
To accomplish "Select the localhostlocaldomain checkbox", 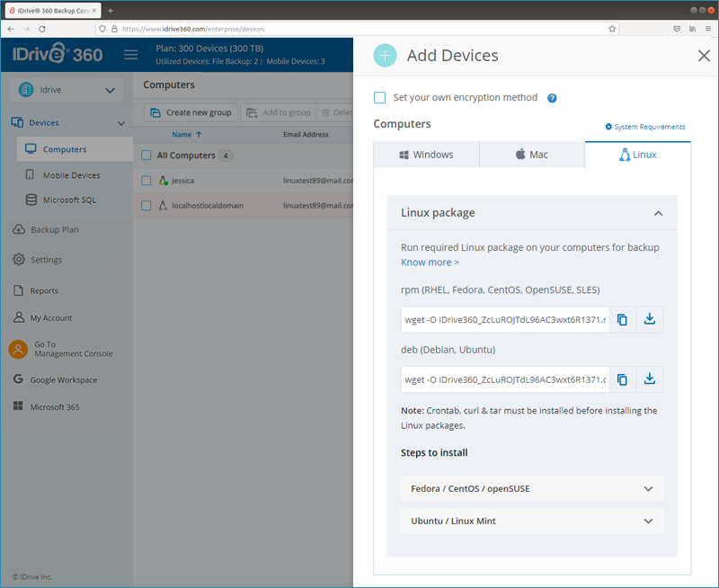I will [x=146, y=206].
